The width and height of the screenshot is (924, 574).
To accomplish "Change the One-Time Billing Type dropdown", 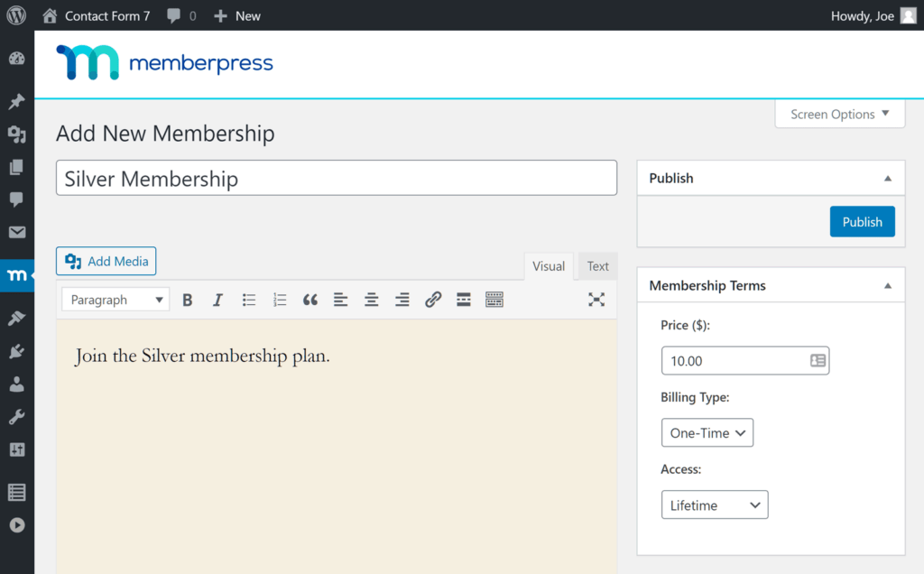I will (707, 432).
